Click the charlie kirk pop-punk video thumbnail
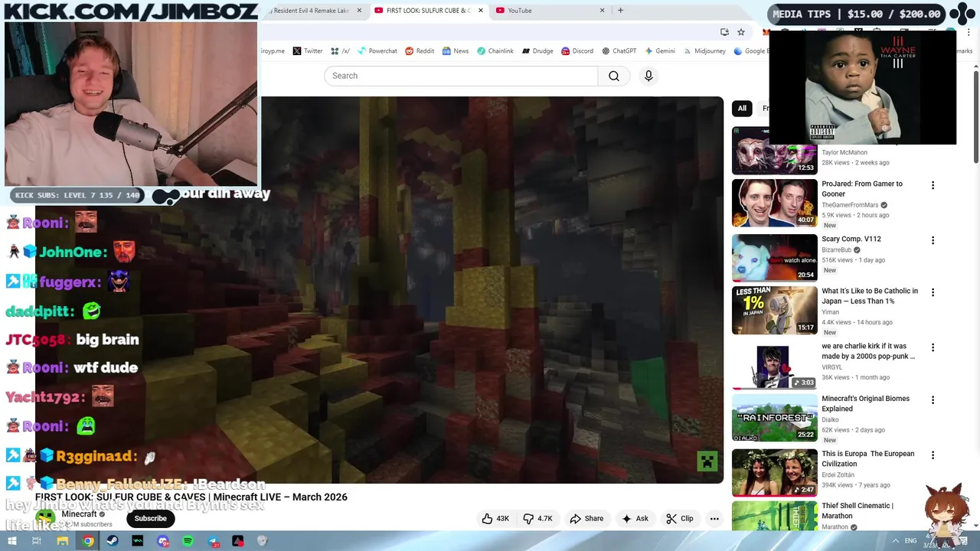The image size is (980, 551). (x=775, y=366)
